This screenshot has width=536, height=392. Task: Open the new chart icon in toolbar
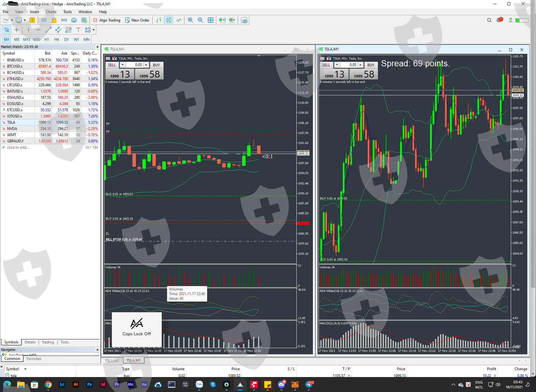(6, 20)
